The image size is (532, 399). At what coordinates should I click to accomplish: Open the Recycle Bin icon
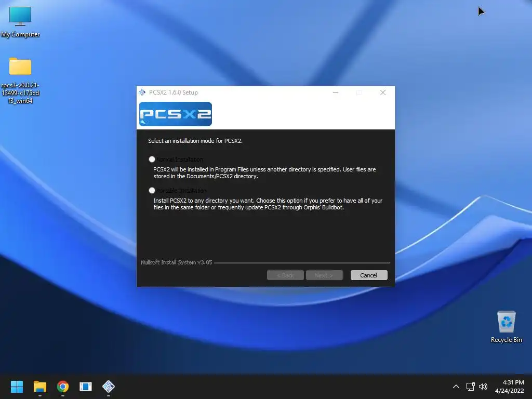tap(506, 327)
